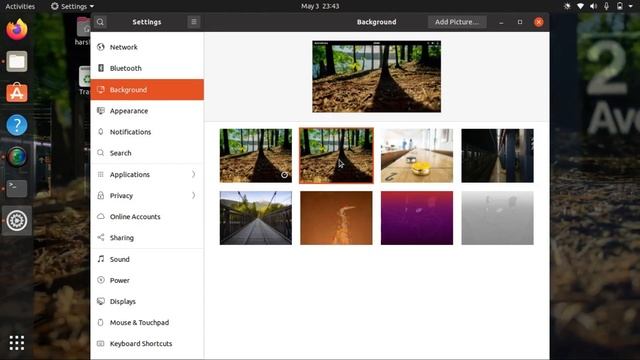Click the Mouse & Touchpad icon
640x360 pixels.
[x=101, y=322]
